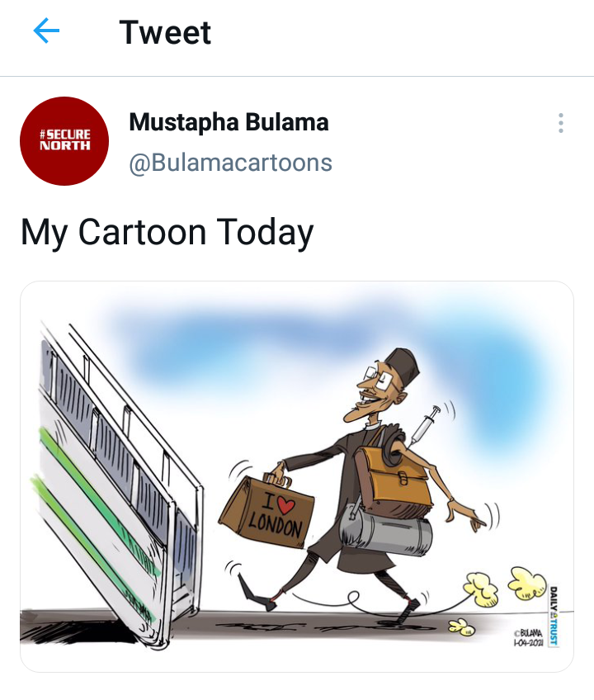The image size is (594, 700).
Task: Tap the blue back arrow
Action: (46, 31)
